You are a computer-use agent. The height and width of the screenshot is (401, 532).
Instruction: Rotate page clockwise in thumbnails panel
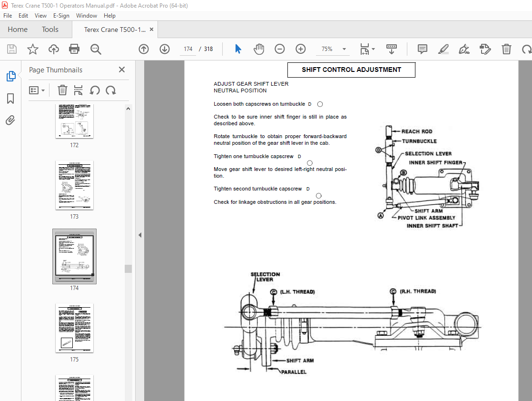click(x=110, y=90)
